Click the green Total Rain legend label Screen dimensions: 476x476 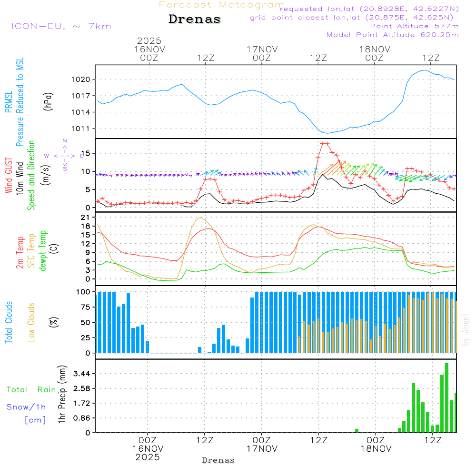[x=31, y=389]
